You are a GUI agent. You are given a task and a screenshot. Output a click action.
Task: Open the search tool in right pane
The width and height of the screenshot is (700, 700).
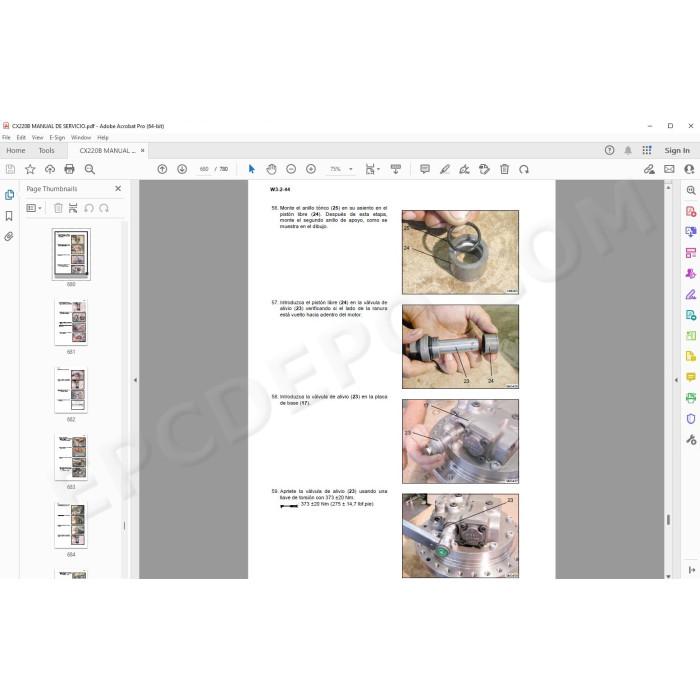tap(691, 191)
